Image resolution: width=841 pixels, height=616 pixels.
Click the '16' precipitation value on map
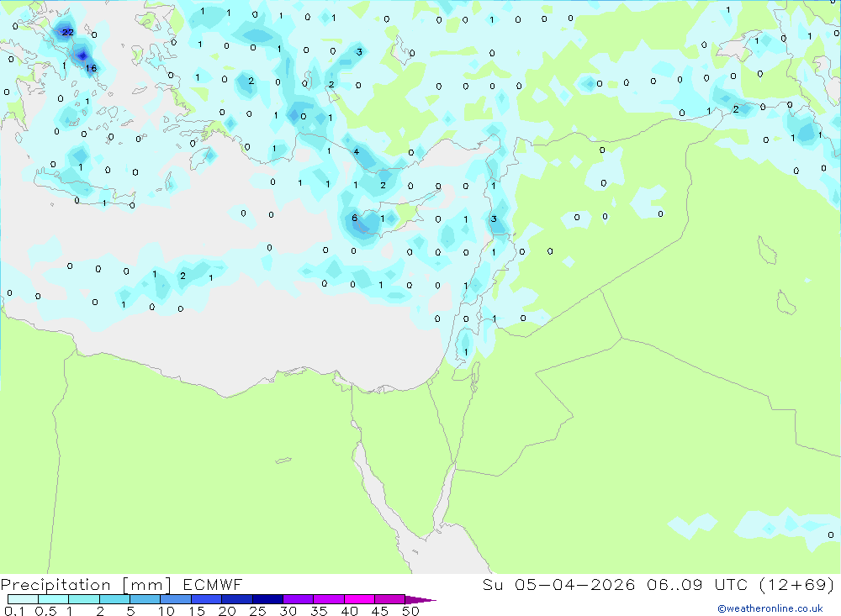(x=91, y=68)
